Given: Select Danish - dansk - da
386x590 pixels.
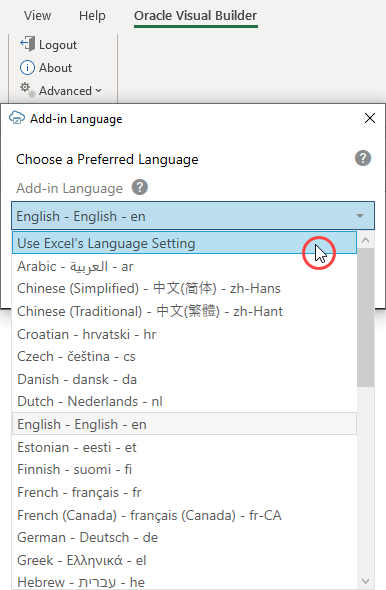Looking at the screenshot, I should (x=184, y=379).
